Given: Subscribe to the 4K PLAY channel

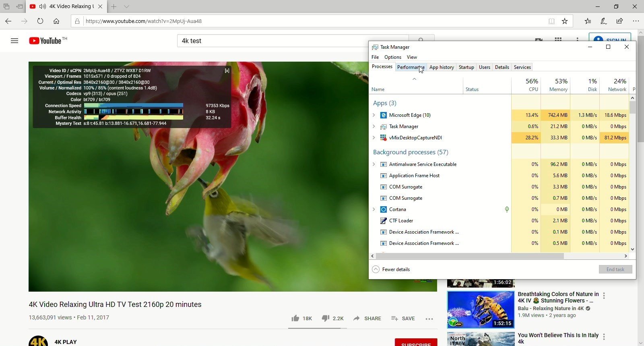Looking at the screenshot, I should coord(416,342).
